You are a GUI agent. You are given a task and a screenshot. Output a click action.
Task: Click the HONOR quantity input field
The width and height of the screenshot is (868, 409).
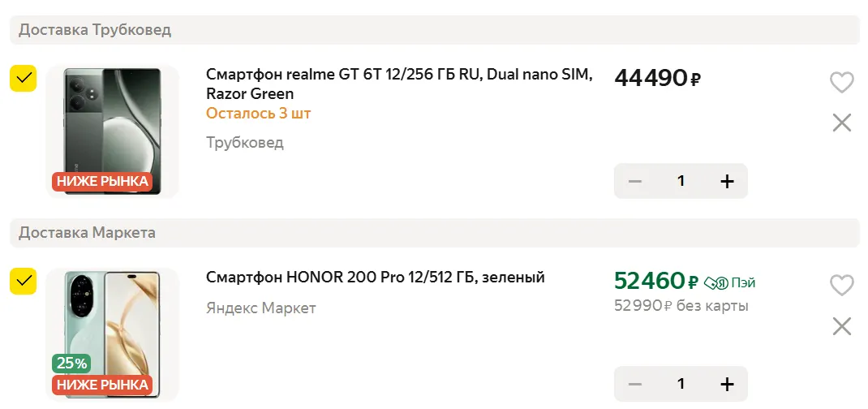pyautogui.click(x=681, y=384)
